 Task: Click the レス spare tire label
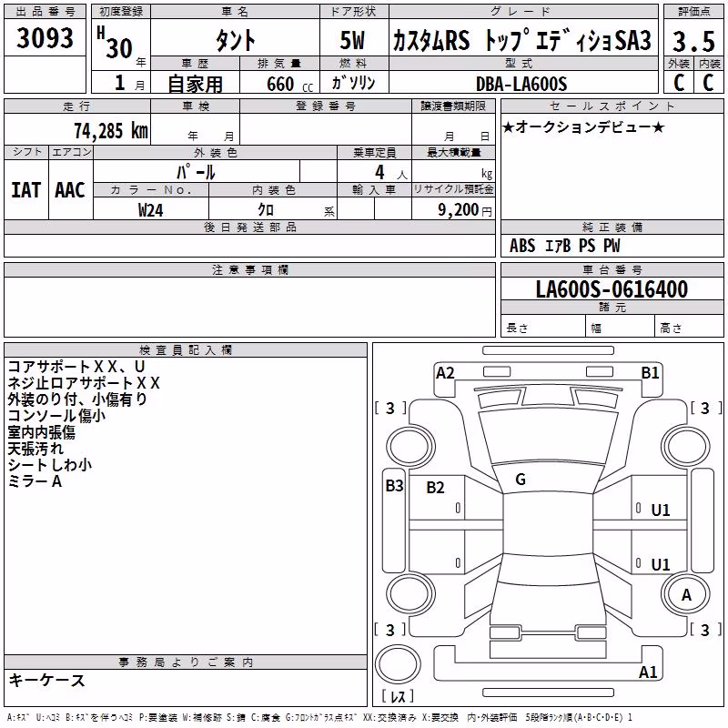click(398, 696)
